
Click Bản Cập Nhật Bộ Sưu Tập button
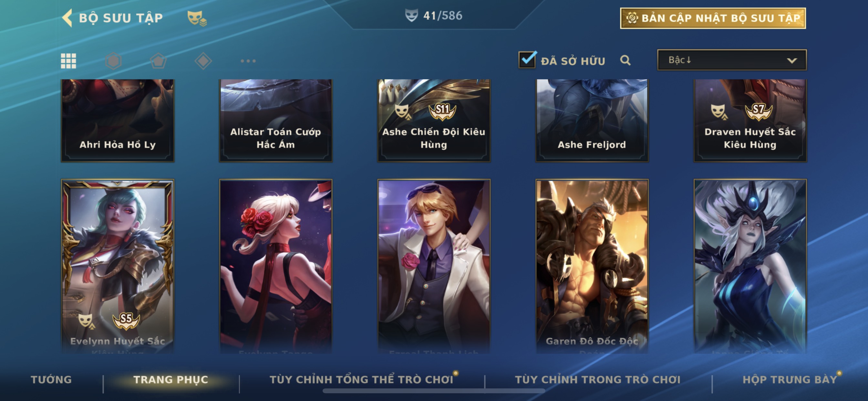(x=713, y=18)
